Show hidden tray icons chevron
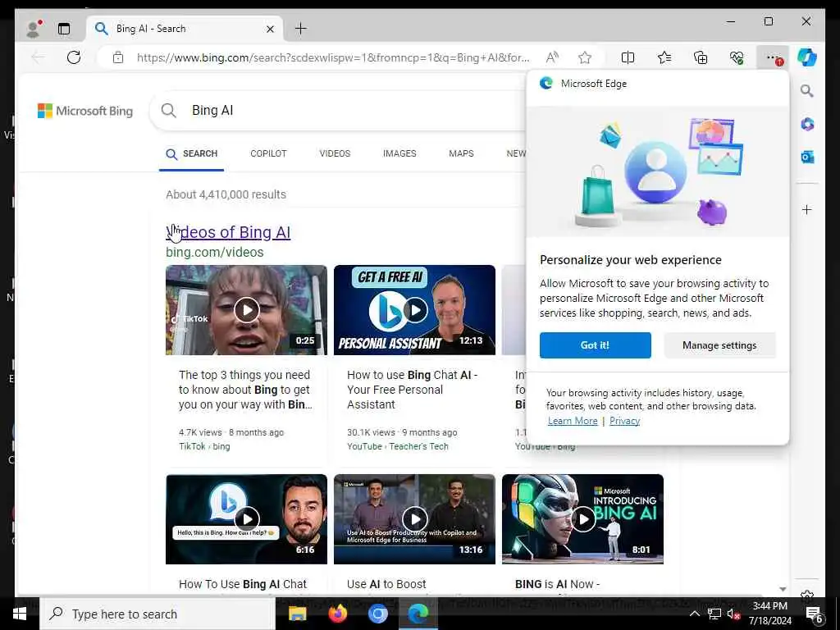The image size is (840, 630). [x=694, y=614]
